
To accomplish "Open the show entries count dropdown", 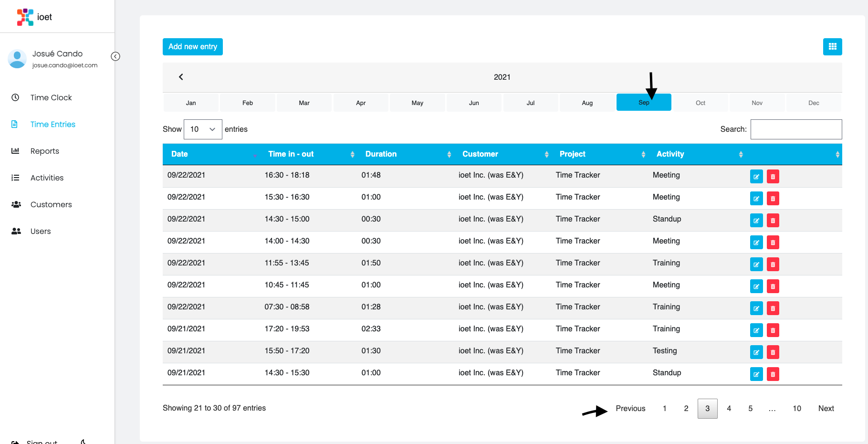I will point(203,129).
